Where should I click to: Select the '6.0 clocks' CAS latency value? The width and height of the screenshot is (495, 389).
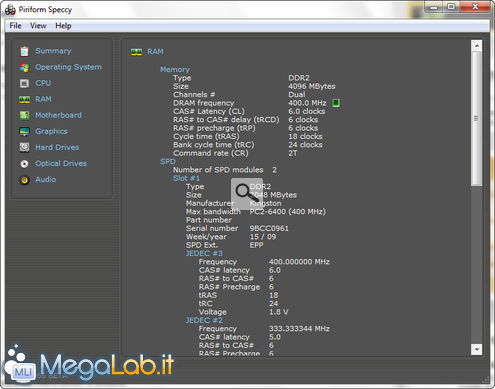coord(307,111)
